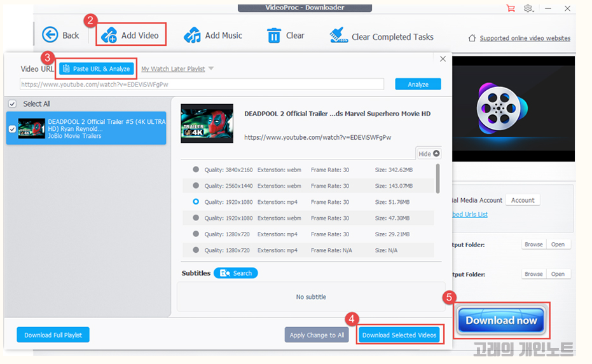The image size is (592, 364).
Task: Click the No subtitle text
Action: [311, 297]
